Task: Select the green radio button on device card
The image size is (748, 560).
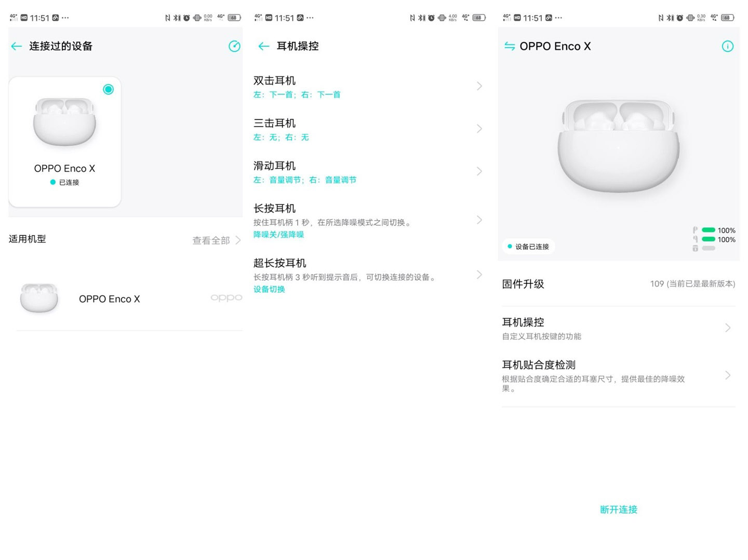Action: pos(108,89)
